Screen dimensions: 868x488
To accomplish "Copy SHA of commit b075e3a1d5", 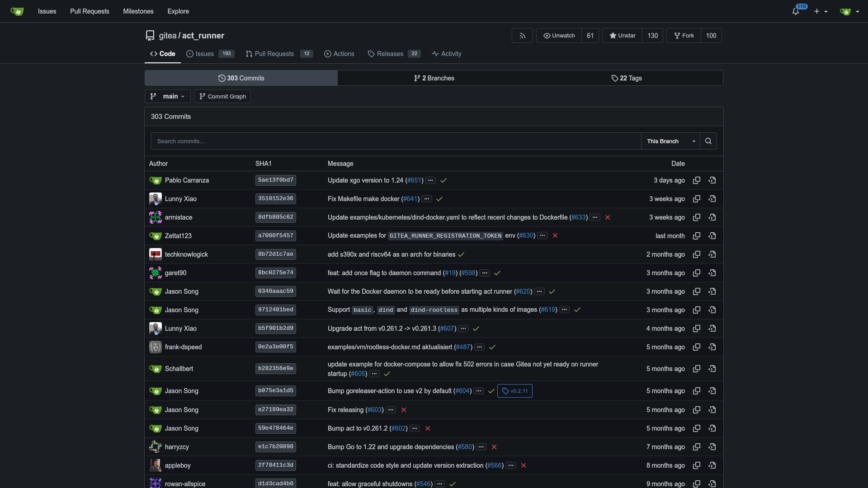I will pyautogui.click(x=697, y=391).
